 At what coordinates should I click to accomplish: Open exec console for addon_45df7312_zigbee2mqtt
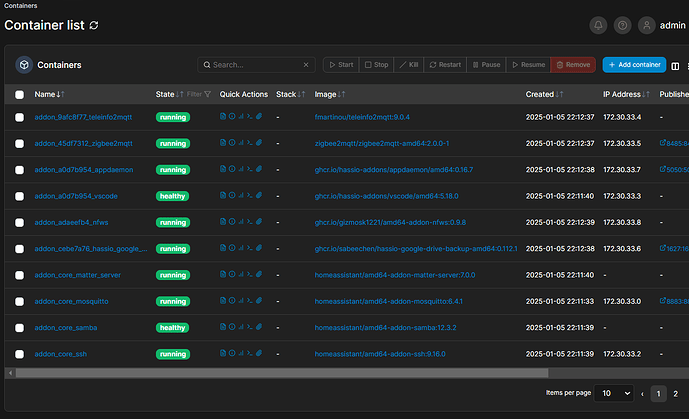coord(250,143)
